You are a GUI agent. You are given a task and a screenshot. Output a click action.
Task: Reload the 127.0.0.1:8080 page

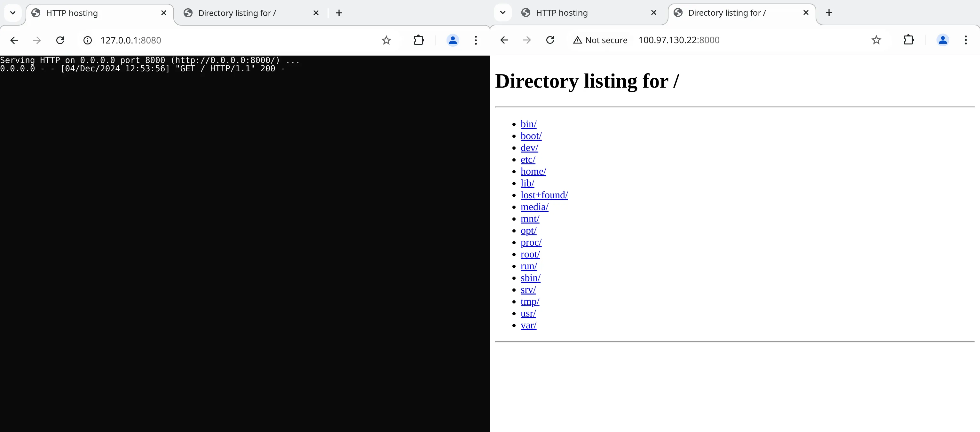[60, 40]
